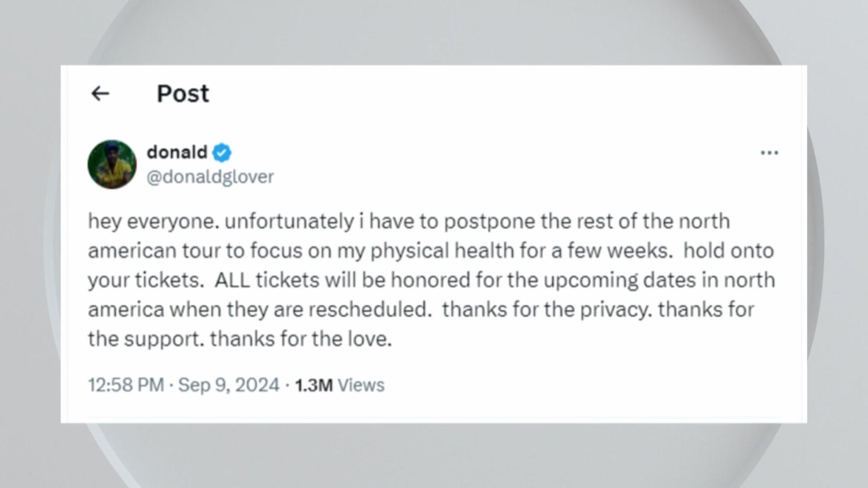This screenshot has height=488, width=868.
Task: Click the back arrow icon
Action: (100, 94)
